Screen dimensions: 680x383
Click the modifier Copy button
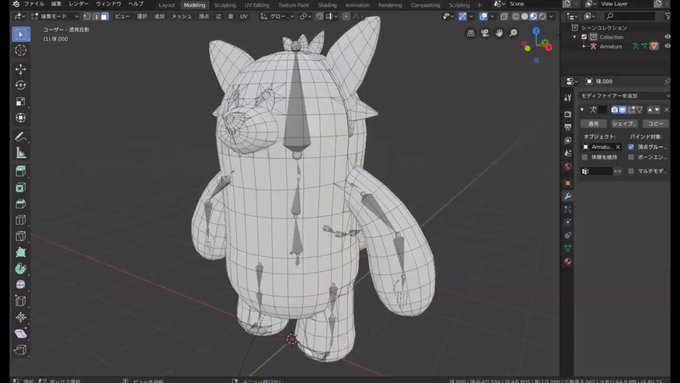tap(655, 124)
